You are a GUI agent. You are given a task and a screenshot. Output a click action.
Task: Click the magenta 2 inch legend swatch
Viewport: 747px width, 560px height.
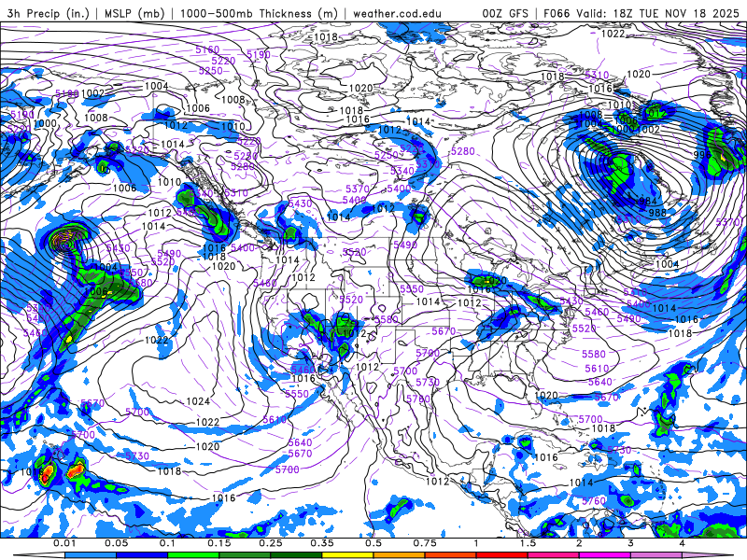[605, 555]
